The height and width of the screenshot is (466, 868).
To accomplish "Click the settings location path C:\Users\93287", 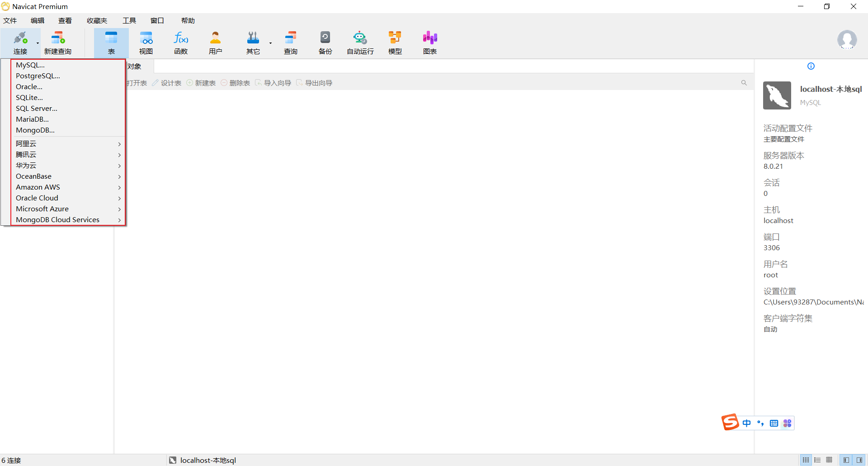I will pyautogui.click(x=813, y=302).
